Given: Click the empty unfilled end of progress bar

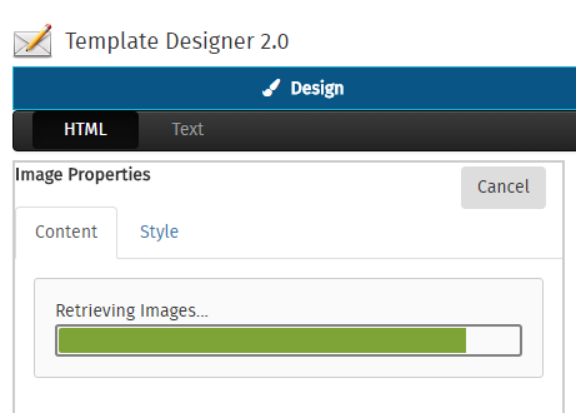Looking at the screenshot, I should tap(493, 340).
